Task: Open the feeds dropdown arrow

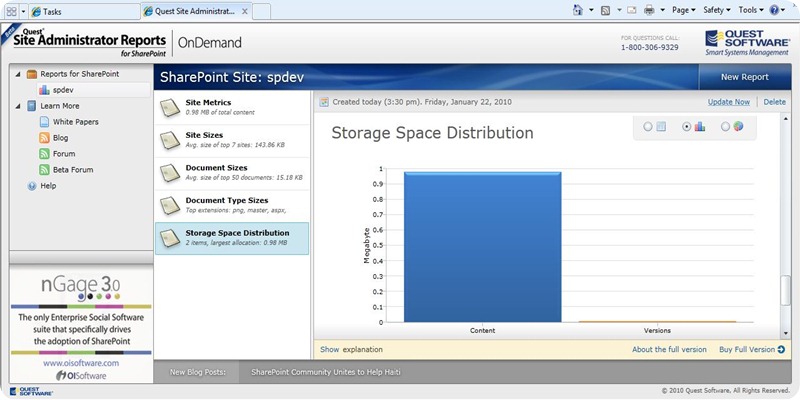Action: point(619,10)
